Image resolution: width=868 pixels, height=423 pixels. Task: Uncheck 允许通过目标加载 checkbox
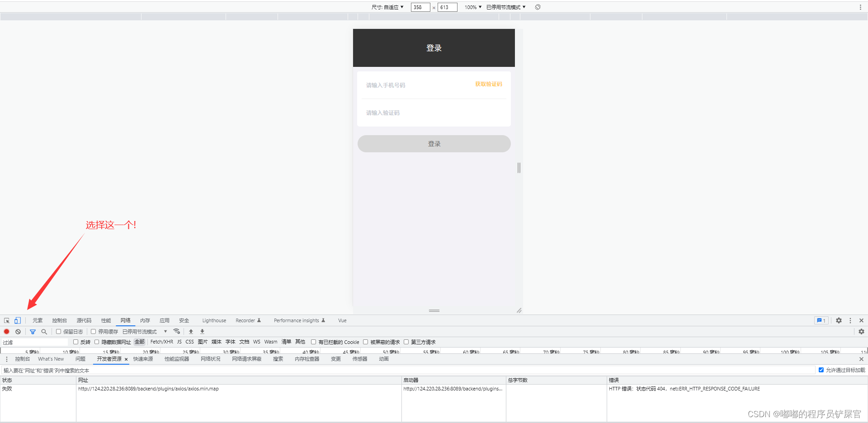click(821, 370)
